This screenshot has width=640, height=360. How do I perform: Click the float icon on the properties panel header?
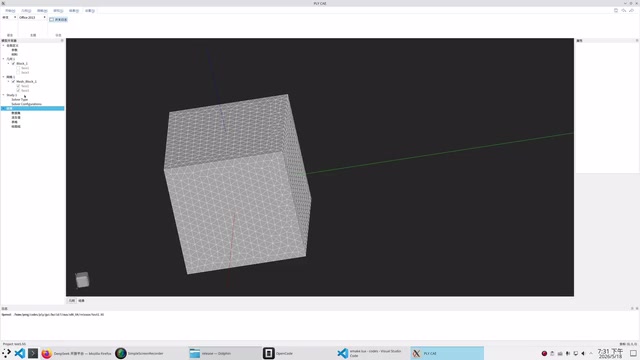point(637,40)
